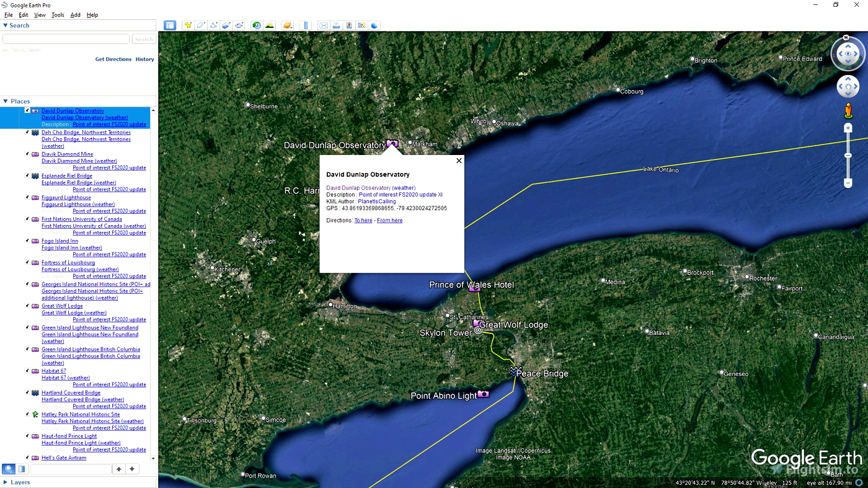Open the Record a Tour tool

239,25
